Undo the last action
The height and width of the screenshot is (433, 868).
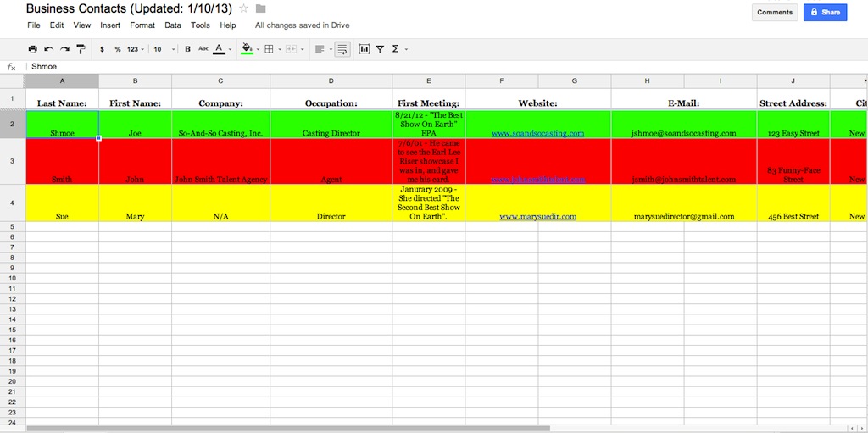click(49, 49)
